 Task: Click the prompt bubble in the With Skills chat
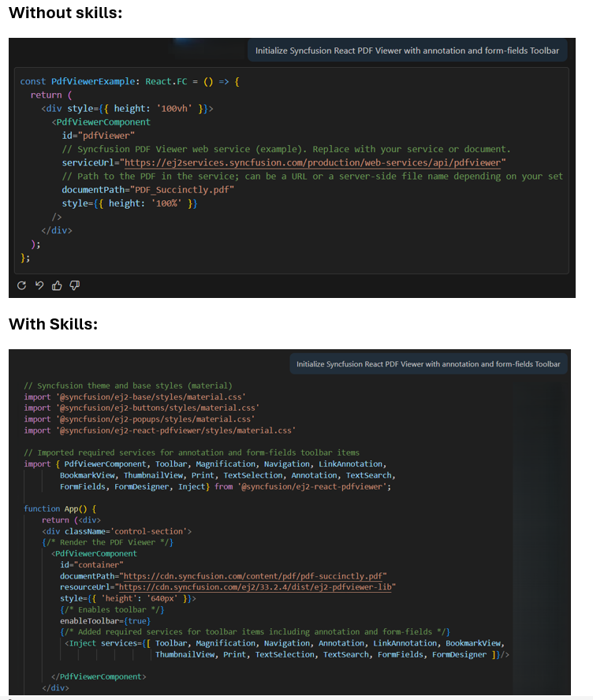tap(428, 364)
